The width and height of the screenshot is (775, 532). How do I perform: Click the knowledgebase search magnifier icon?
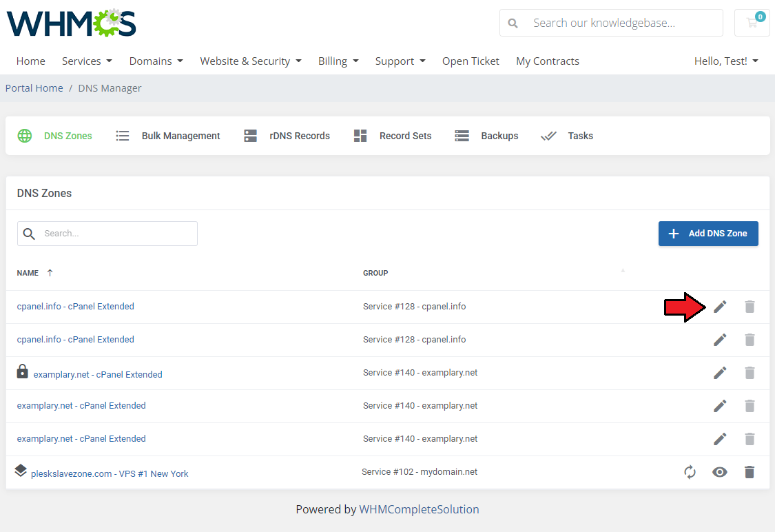tap(513, 23)
